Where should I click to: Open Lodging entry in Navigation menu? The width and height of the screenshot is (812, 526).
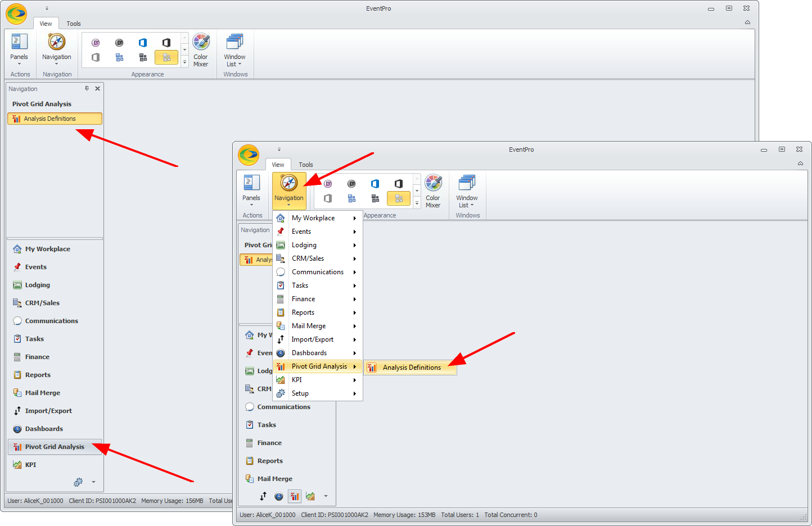tap(318, 245)
